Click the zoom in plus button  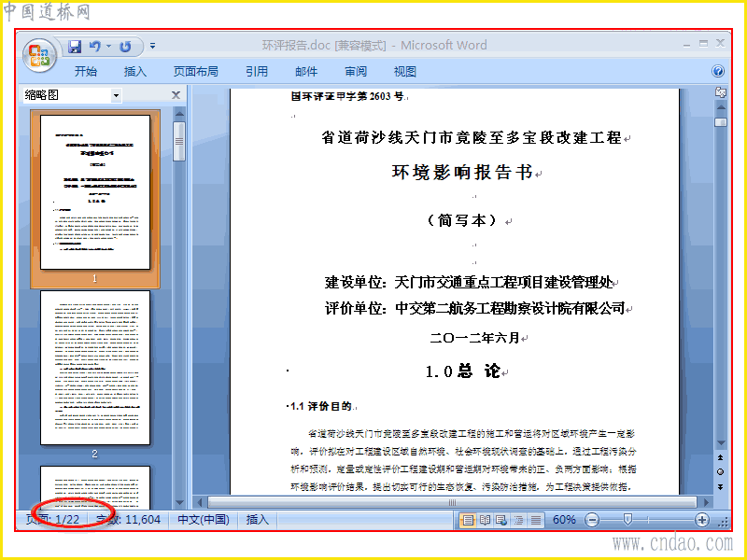pos(702,520)
